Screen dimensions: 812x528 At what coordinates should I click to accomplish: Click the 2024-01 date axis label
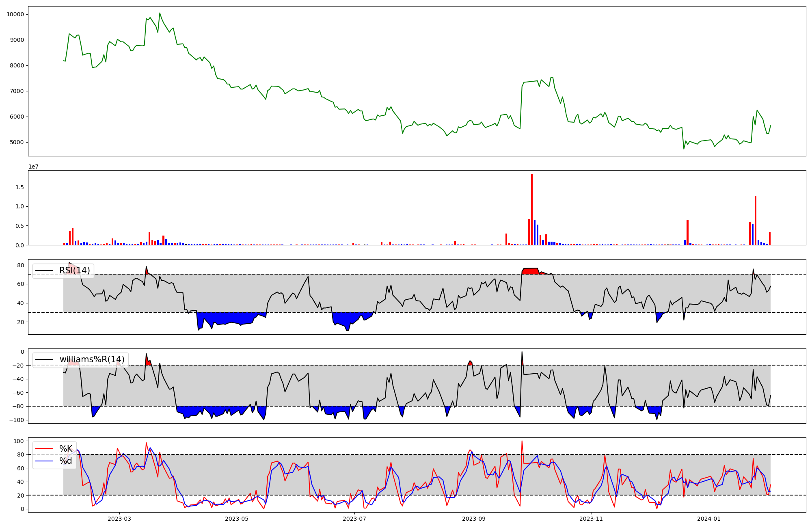pos(709,519)
